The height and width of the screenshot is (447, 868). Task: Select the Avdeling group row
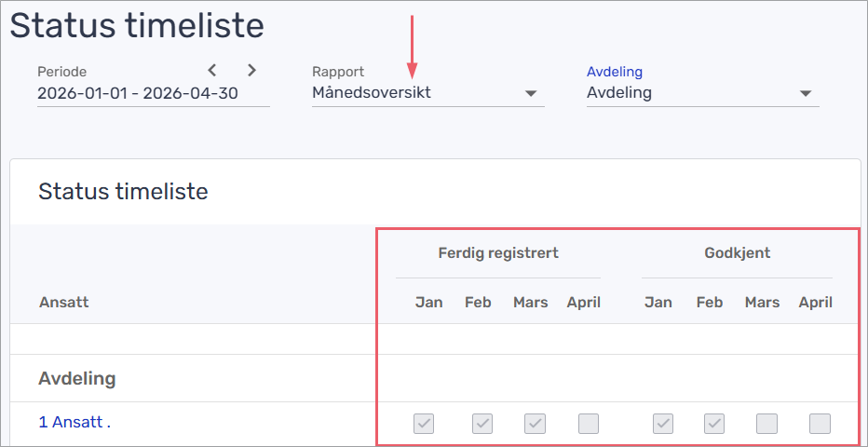coord(77,379)
